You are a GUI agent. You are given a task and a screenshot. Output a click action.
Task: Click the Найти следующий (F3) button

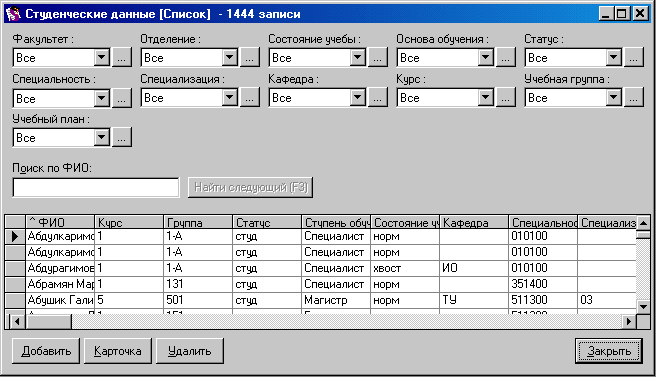250,187
